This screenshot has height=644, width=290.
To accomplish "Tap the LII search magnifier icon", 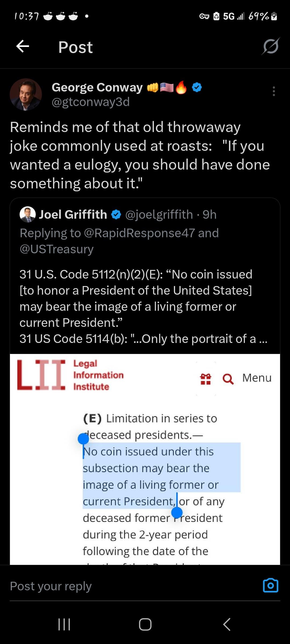I will [x=228, y=379].
